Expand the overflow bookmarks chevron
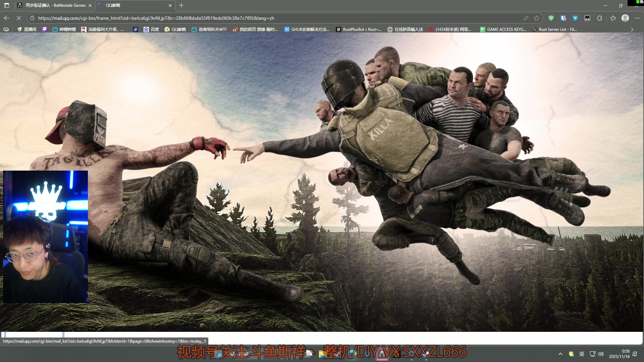Viewport: 644px width, 362px height. click(x=632, y=29)
